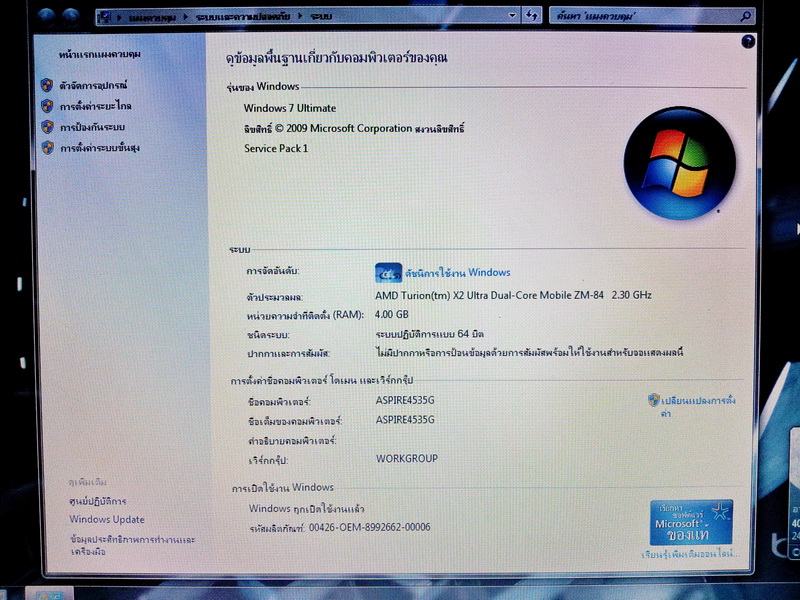Click แผงควบคุม breadcrumb in address bar
The image size is (800, 600).
[153, 17]
